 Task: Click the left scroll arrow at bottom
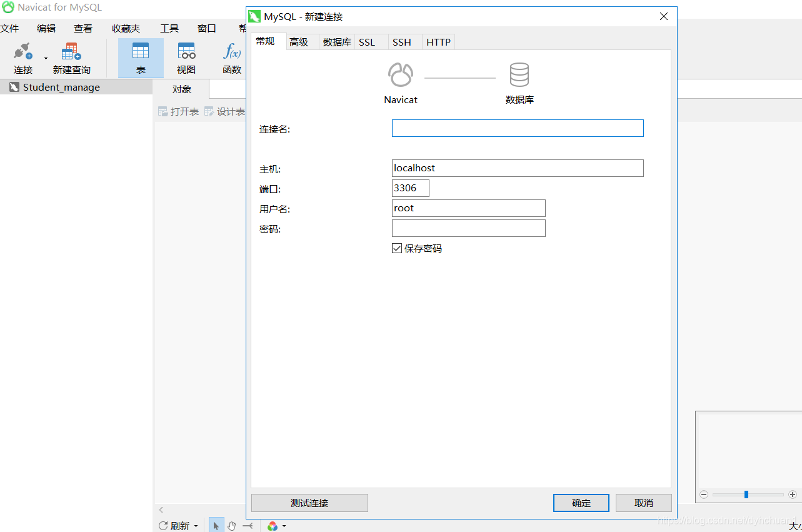pos(161,510)
